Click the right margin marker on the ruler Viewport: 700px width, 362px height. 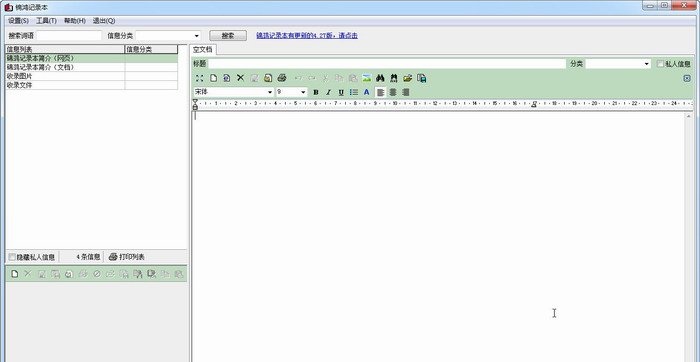pos(534,104)
